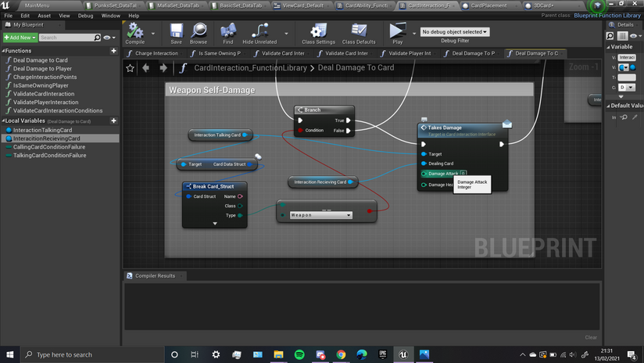Click Takes Damage Target input pin
The height and width of the screenshot is (363, 644).
click(x=424, y=154)
